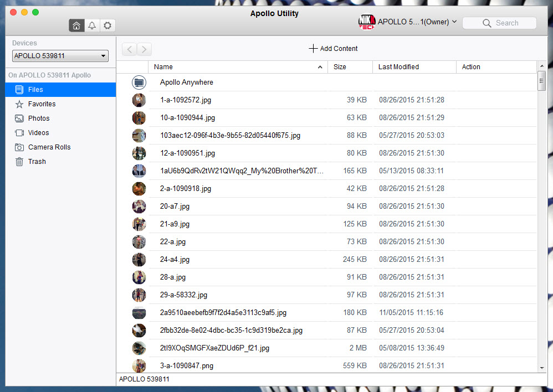The height and width of the screenshot is (392, 553).
Task: Click the 559 KB size cell
Action: [x=355, y=366]
